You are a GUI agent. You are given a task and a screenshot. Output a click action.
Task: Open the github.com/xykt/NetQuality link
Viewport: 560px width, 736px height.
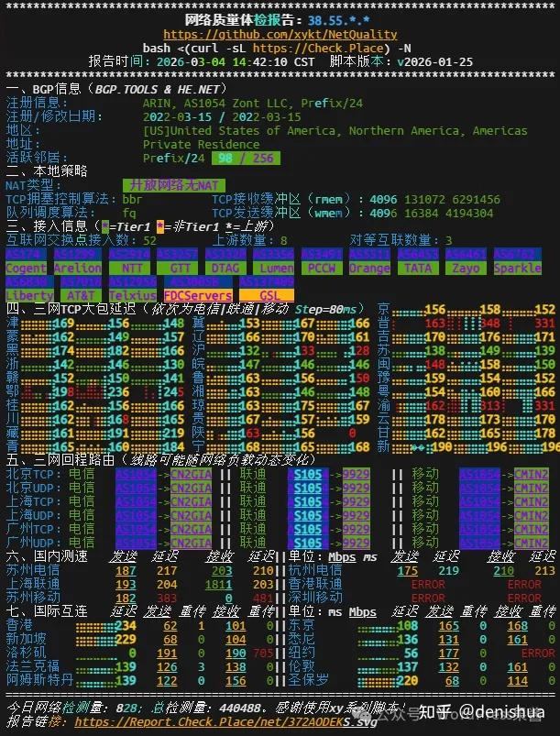pyautogui.click(x=280, y=34)
